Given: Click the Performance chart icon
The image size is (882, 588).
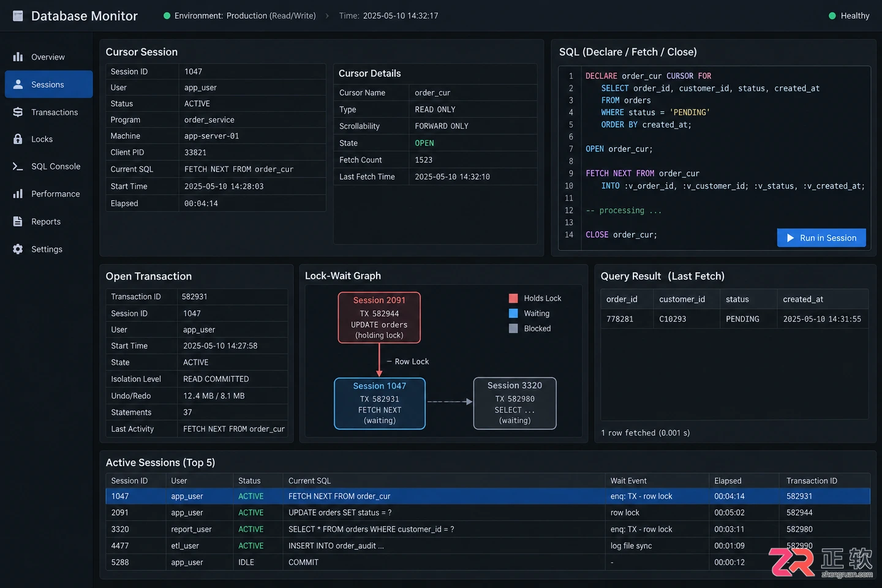Looking at the screenshot, I should click(x=18, y=194).
